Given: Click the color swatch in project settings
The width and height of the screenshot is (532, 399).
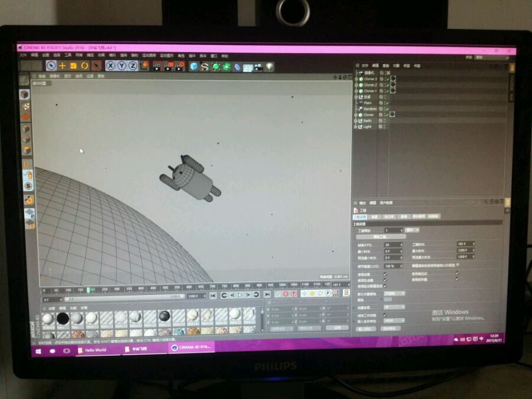Looking at the screenshot, I should pos(388,300).
